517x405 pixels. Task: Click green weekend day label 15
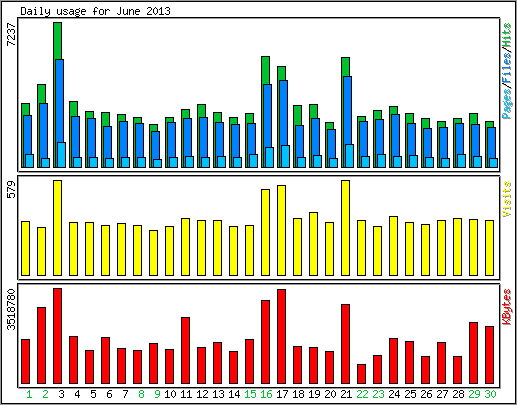(x=250, y=394)
